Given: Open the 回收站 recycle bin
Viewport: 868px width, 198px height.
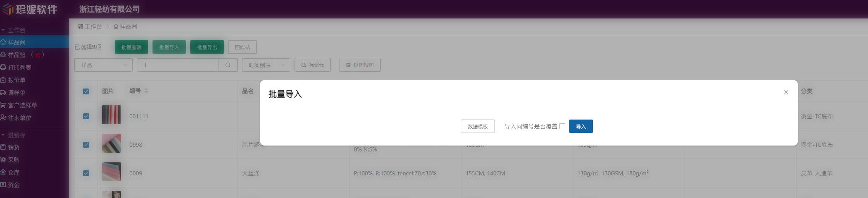Looking at the screenshot, I should tap(242, 47).
